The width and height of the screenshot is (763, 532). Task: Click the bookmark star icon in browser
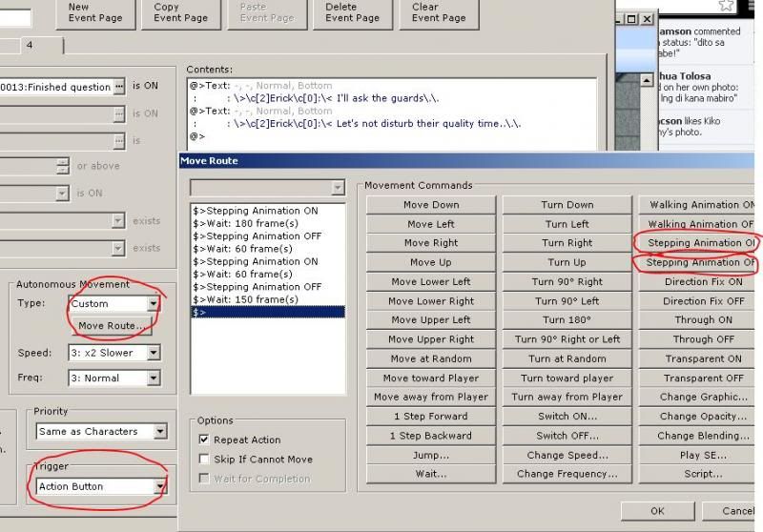[x=726, y=6]
